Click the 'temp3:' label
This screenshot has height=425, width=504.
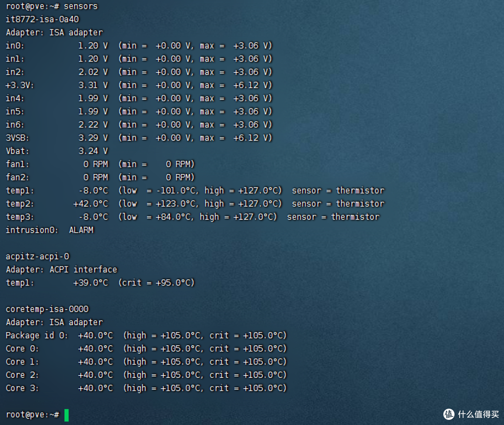click(x=20, y=217)
